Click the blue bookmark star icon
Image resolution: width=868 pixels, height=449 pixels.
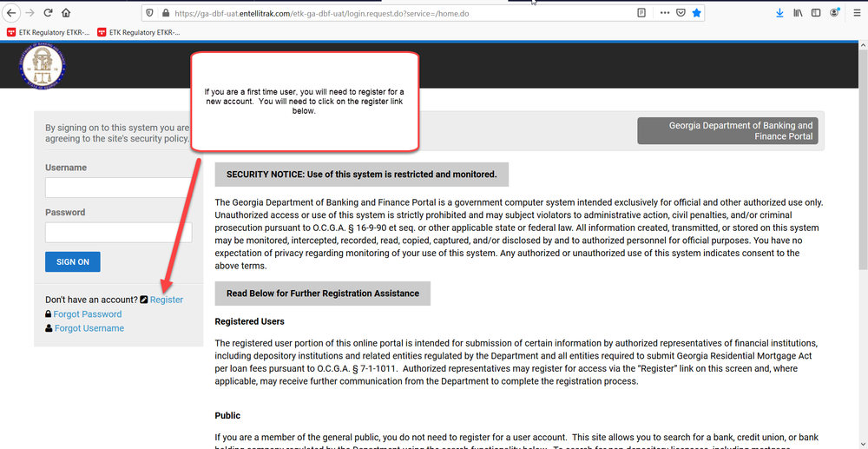click(697, 14)
